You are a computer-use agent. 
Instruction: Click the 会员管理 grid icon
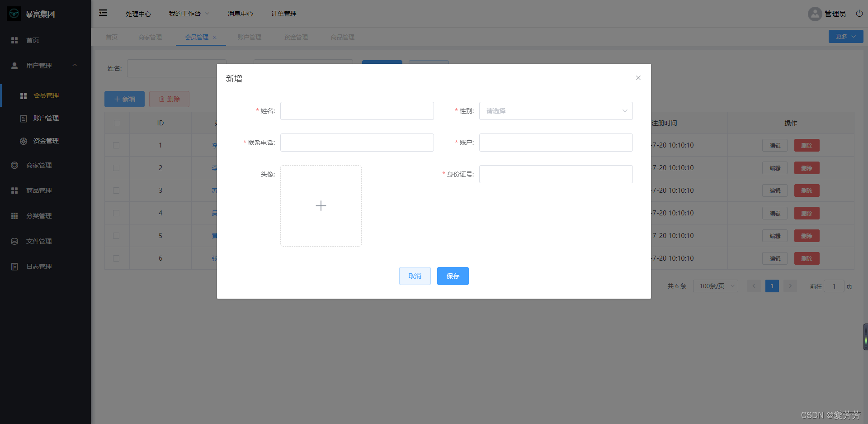pos(24,96)
